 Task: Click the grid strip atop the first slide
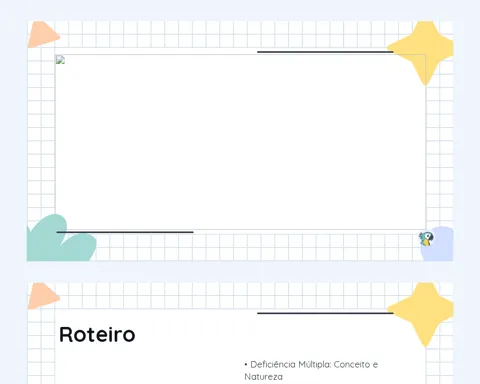[223, 34]
